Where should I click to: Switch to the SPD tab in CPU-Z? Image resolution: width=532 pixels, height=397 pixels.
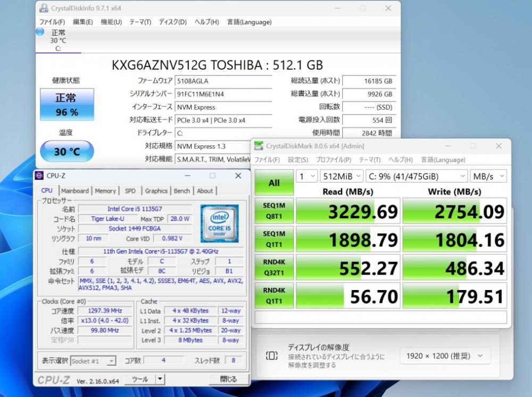coord(130,191)
